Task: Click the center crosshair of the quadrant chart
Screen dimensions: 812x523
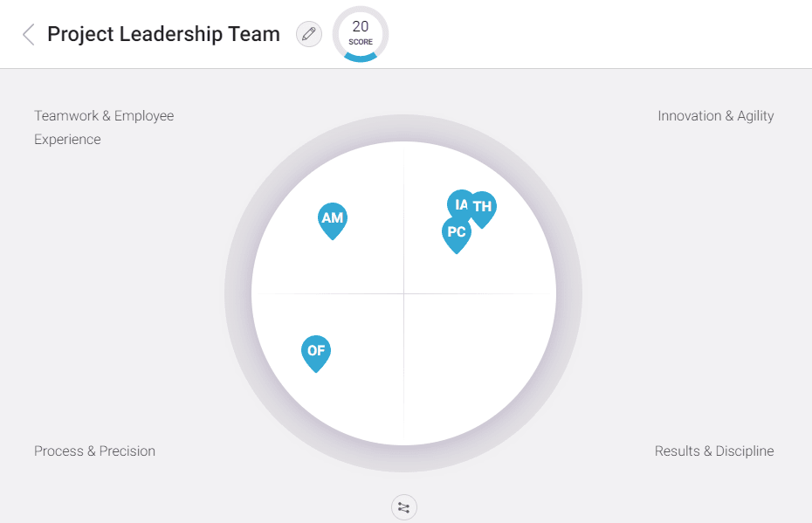Action: pyautogui.click(x=403, y=294)
